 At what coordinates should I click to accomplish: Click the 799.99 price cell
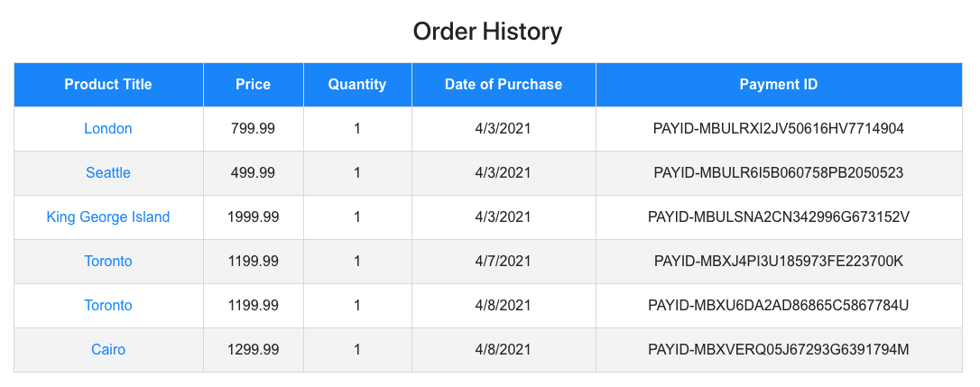pos(254,129)
